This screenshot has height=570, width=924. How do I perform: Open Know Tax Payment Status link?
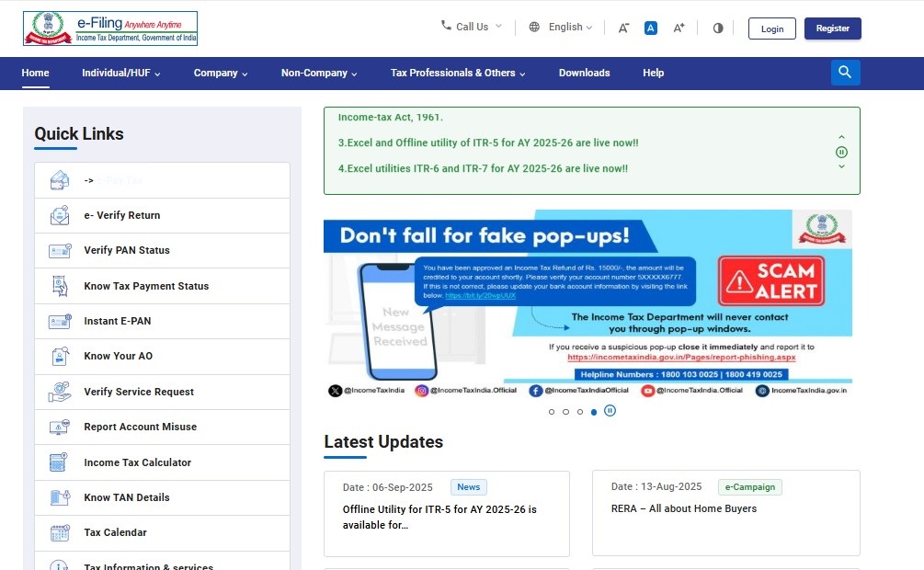point(146,286)
